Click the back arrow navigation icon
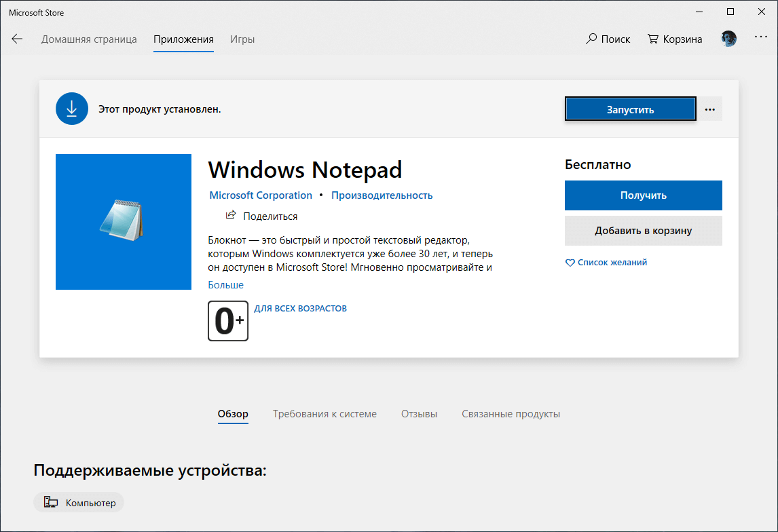The height and width of the screenshot is (532, 778). [x=17, y=39]
